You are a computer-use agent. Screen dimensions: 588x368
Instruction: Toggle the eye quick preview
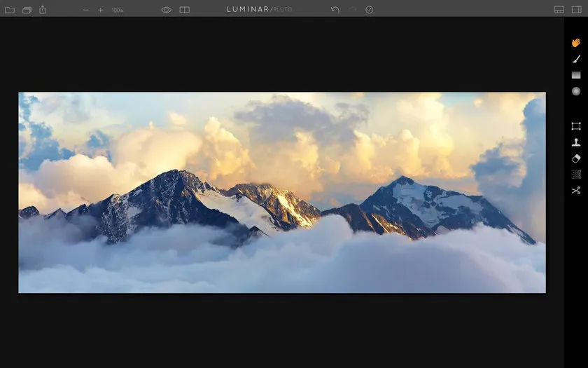tap(167, 10)
